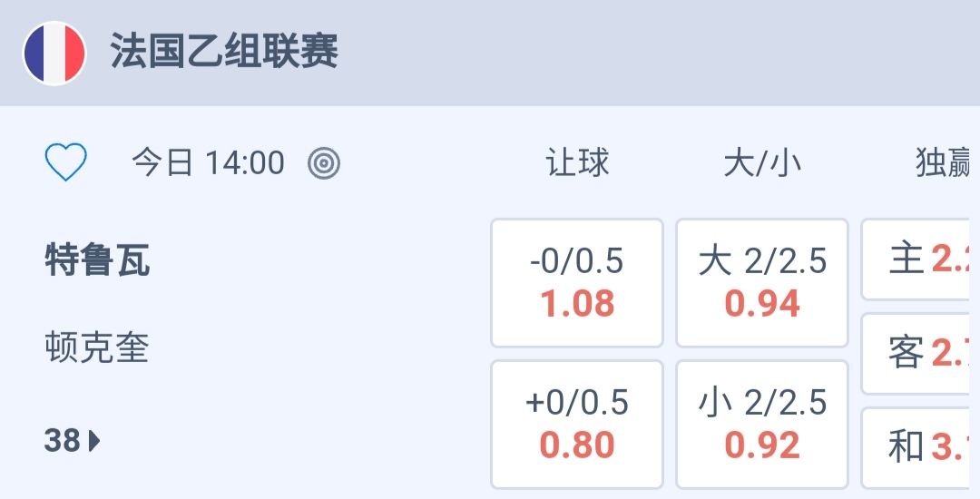Select the 大/小 column header
This screenshot has width=980, height=499.
point(761,163)
